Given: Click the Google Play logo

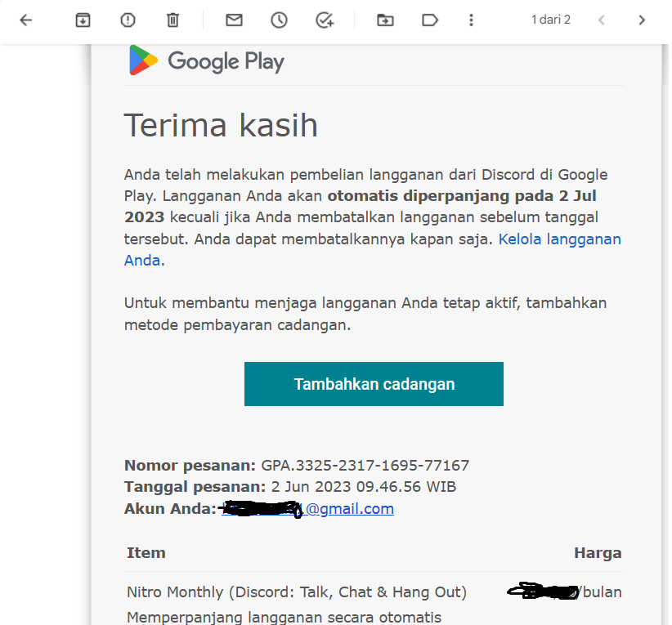Looking at the screenshot, I should [x=206, y=60].
